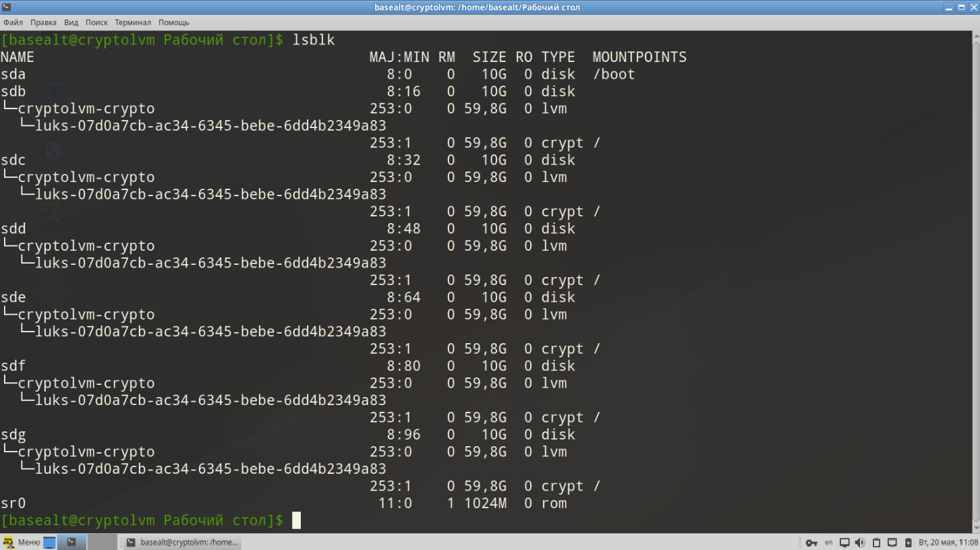Switch the keyboard layout indicator en

tap(829, 542)
